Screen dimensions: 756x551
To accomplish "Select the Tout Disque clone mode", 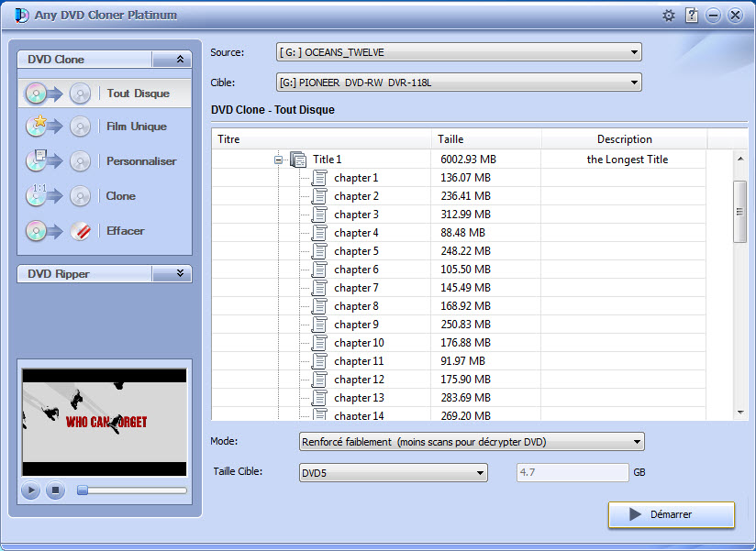I will [x=105, y=94].
